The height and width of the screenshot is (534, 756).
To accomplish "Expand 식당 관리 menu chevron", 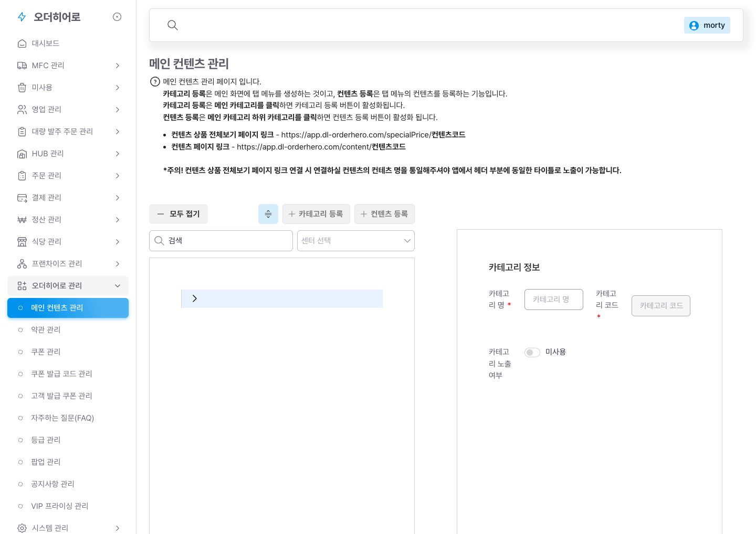I will point(118,242).
